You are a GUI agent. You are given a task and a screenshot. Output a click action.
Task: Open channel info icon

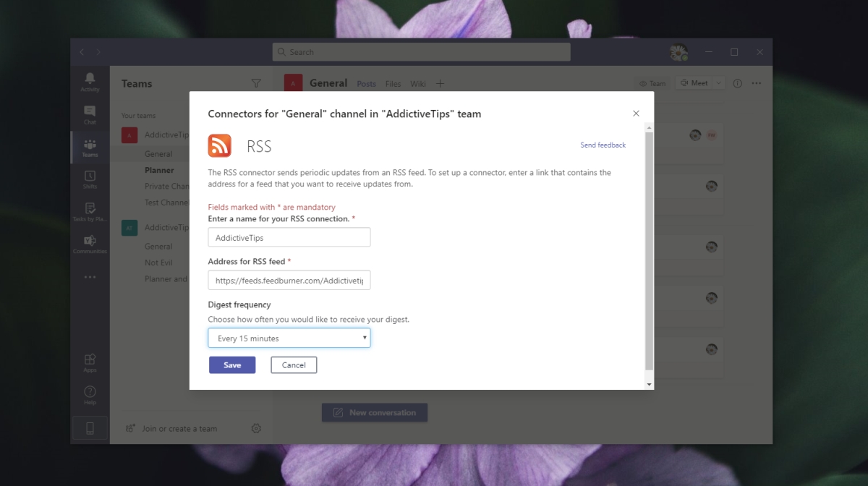point(737,83)
